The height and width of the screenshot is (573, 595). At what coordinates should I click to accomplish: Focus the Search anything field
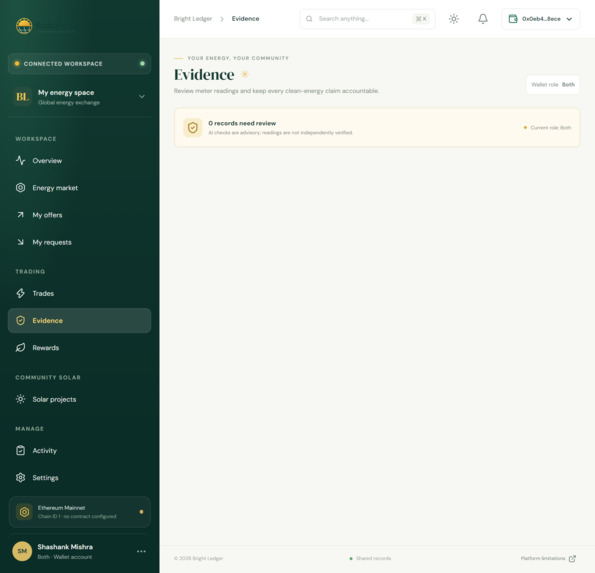click(367, 19)
